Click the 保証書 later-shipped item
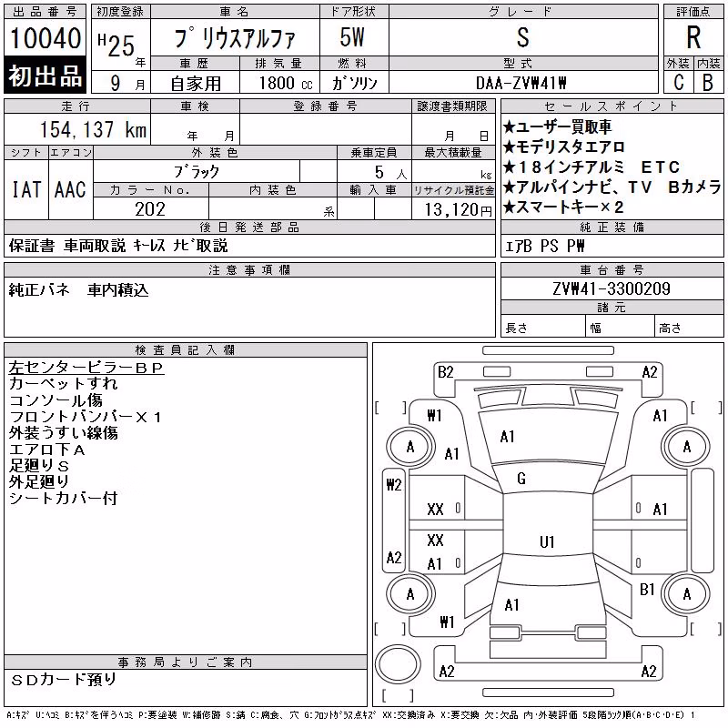 coord(32,246)
